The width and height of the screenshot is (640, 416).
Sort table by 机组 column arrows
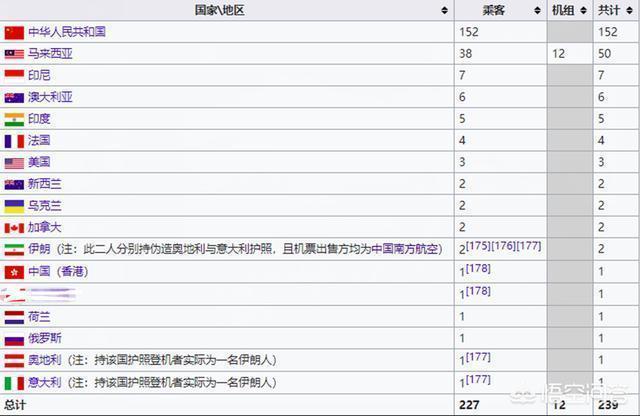(x=584, y=11)
